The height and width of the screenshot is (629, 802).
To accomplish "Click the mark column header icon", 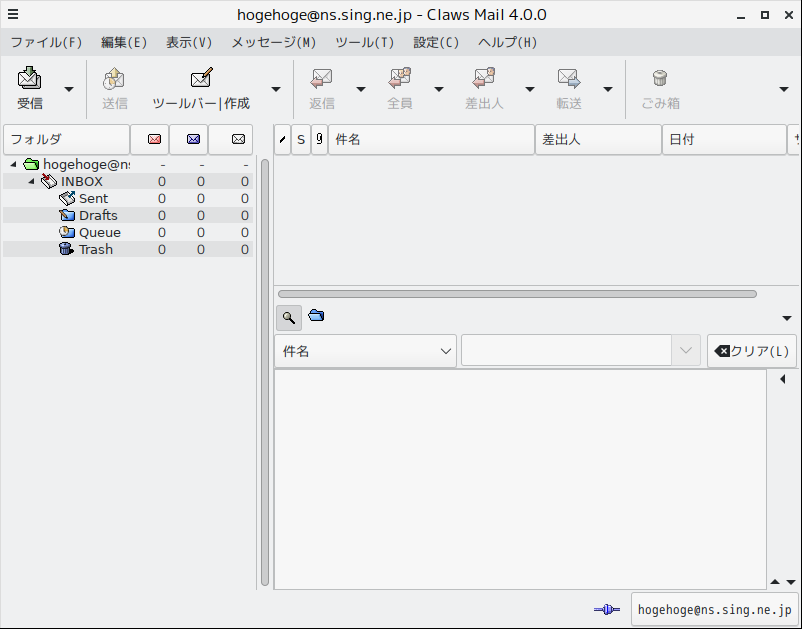I will pyautogui.click(x=282, y=139).
